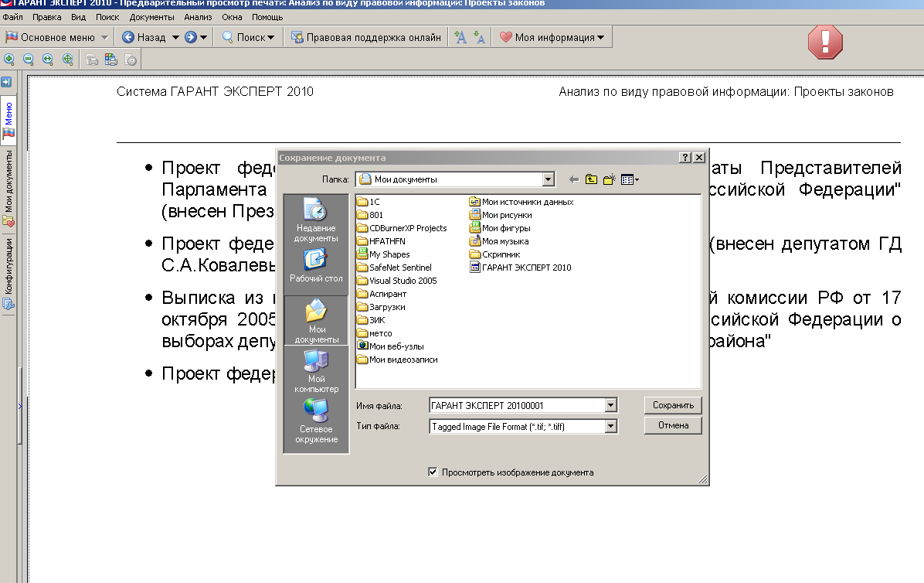This screenshot has height=583, width=924.
Task: Expand the Тип файла dropdown
Action: click(x=610, y=425)
